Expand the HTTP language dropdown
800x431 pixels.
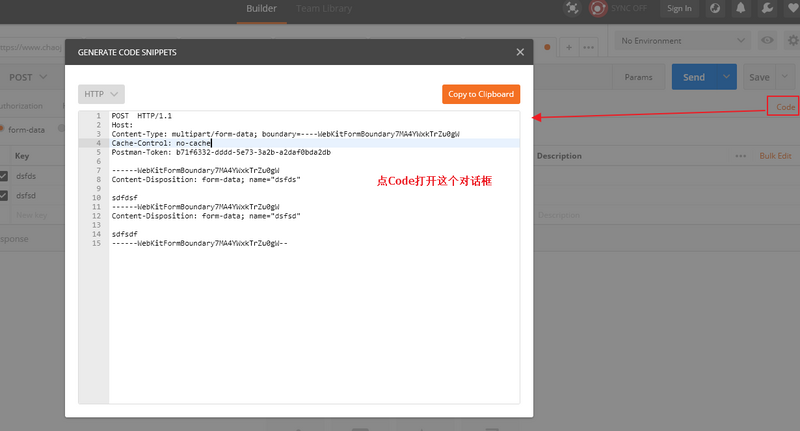coord(101,94)
